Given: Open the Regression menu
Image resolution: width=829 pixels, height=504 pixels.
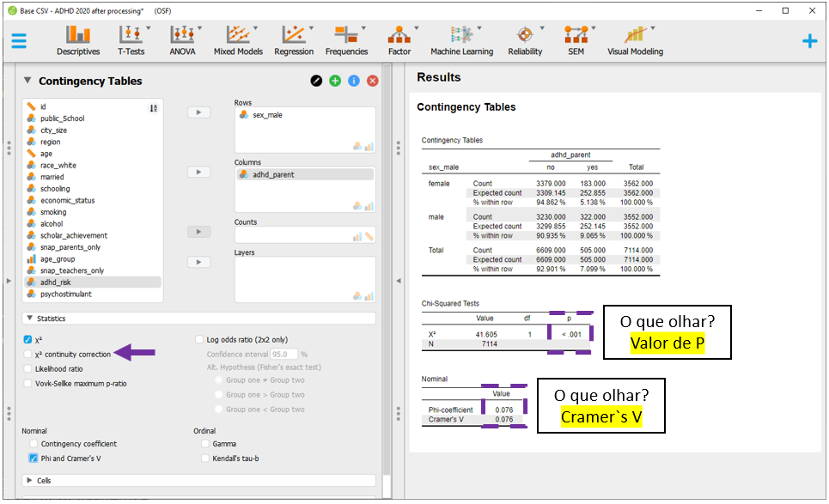Looking at the screenshot, I should (294, 39).
